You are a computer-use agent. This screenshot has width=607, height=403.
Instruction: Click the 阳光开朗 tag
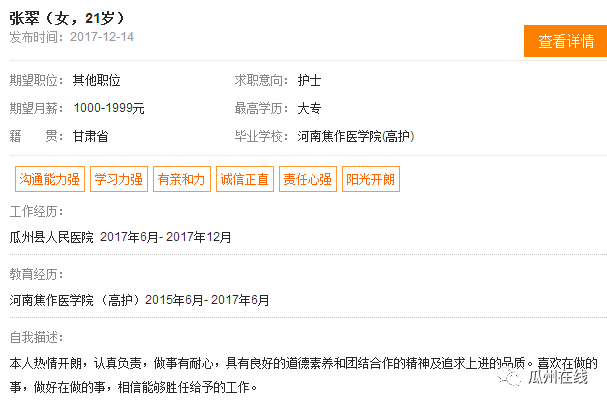coord(371,179)
